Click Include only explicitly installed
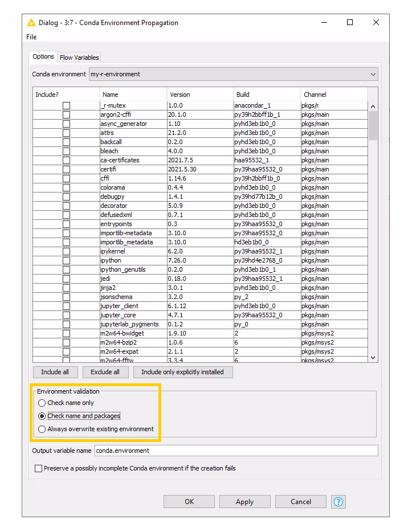Screen dimensions: 412x532 tap(183, 372)
